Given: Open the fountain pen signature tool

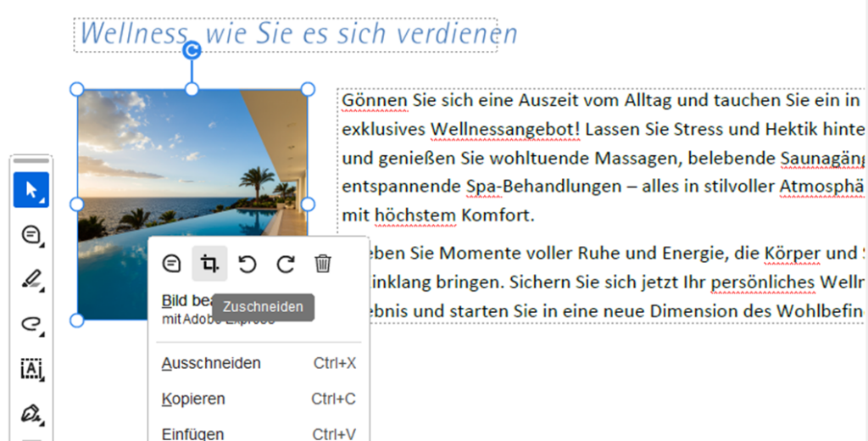Looking at the screenshot, I should coord(31,414).
